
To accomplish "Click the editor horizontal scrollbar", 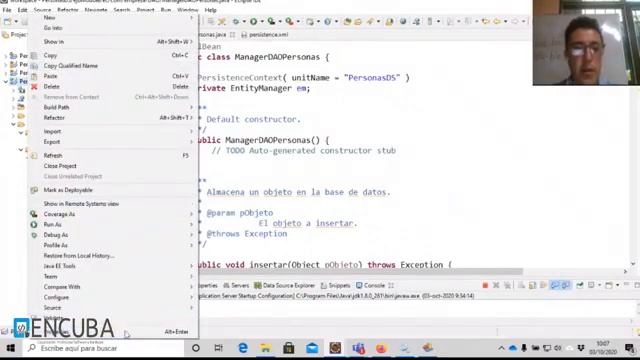I will [360, 271].
